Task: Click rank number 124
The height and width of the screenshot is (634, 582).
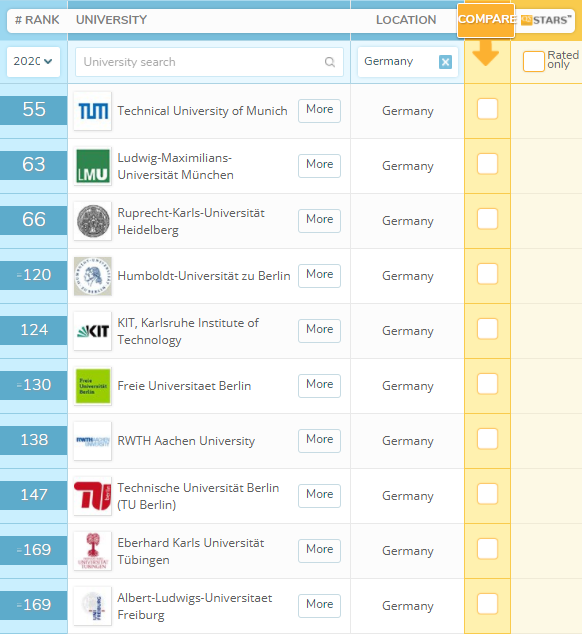Action: (34, 330)
